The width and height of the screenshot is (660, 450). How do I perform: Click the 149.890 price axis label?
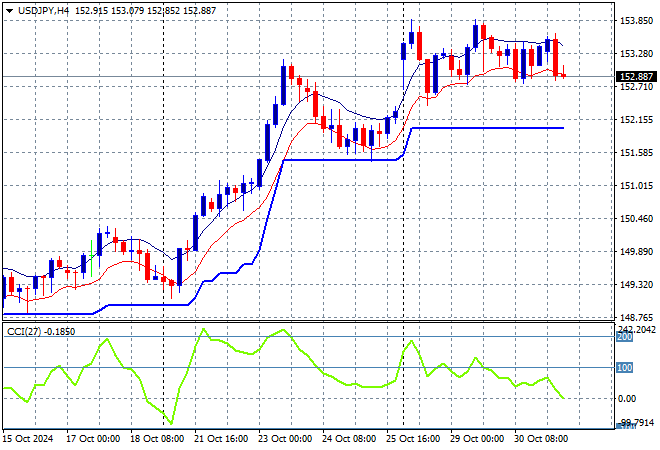636,252
